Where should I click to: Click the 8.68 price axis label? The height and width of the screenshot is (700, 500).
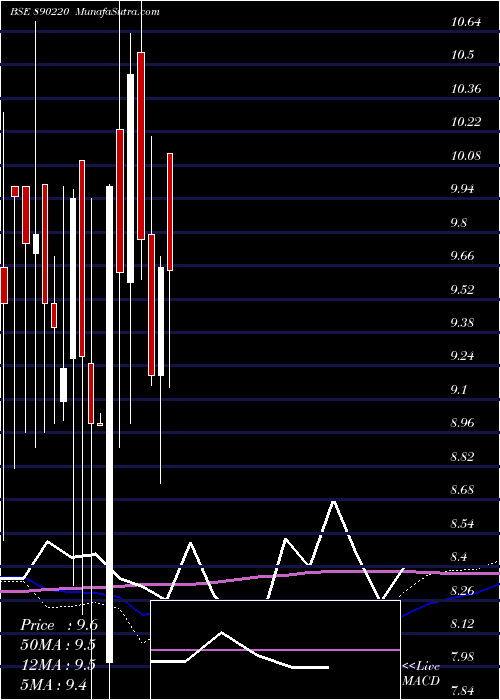pos(462,490)
